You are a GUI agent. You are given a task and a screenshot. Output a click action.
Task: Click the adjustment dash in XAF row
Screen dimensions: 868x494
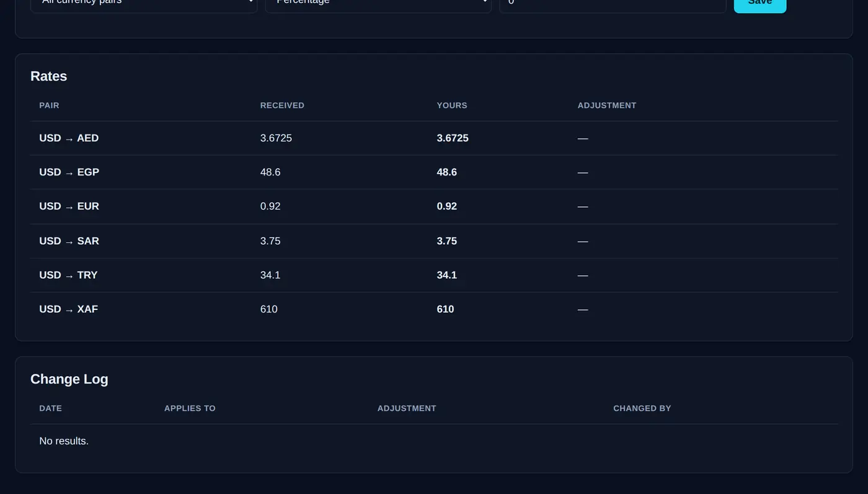583,309
